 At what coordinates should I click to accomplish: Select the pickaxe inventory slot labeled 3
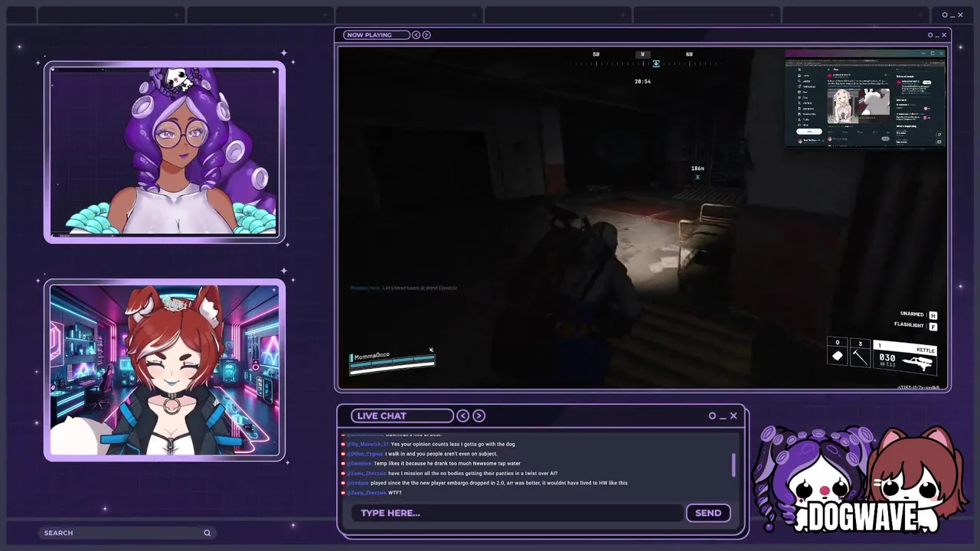(860, 353)
